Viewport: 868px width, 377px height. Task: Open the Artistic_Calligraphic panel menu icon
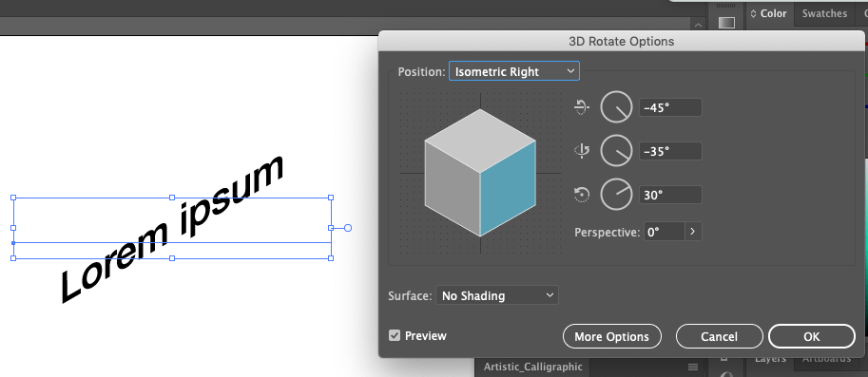[692, 367]
